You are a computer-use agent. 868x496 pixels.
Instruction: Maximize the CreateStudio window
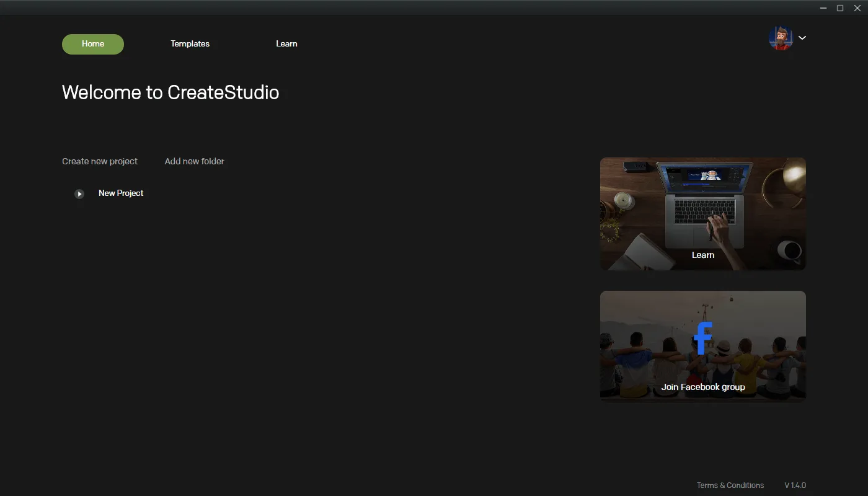(840, 8)
